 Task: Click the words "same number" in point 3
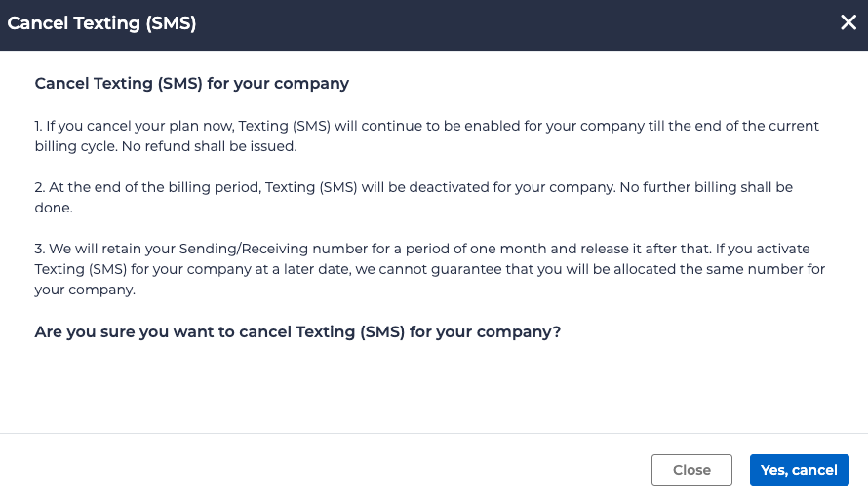pos(721,269)
